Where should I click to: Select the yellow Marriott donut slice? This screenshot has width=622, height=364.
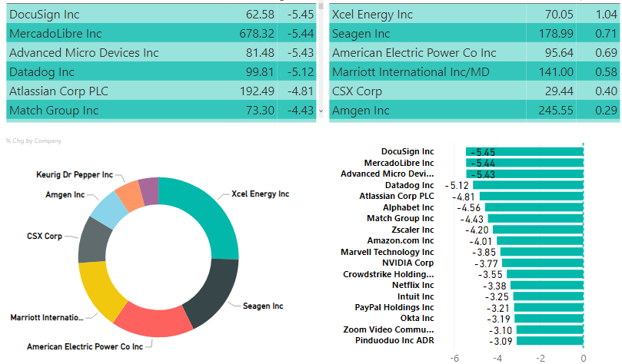point(98,290)
